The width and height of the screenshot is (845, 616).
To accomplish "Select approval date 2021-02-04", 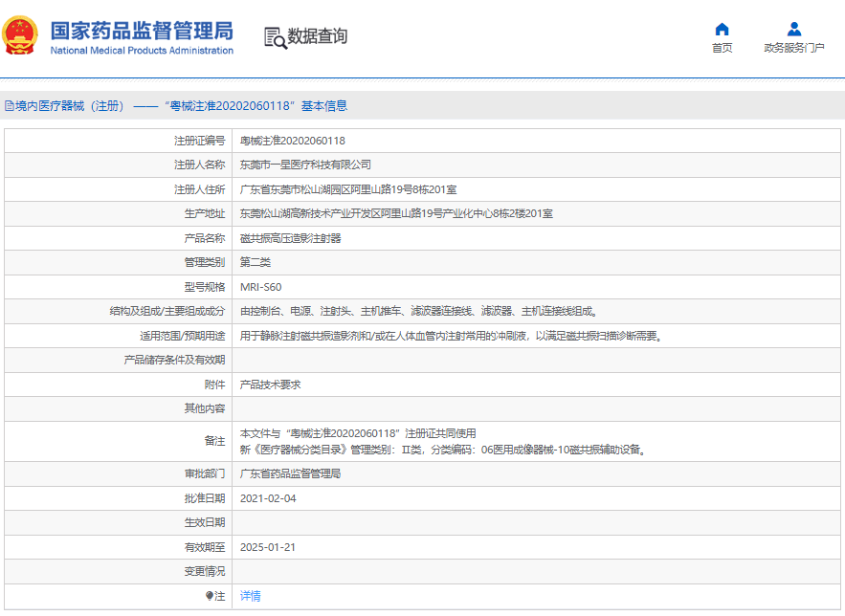I will coord(268,498).
